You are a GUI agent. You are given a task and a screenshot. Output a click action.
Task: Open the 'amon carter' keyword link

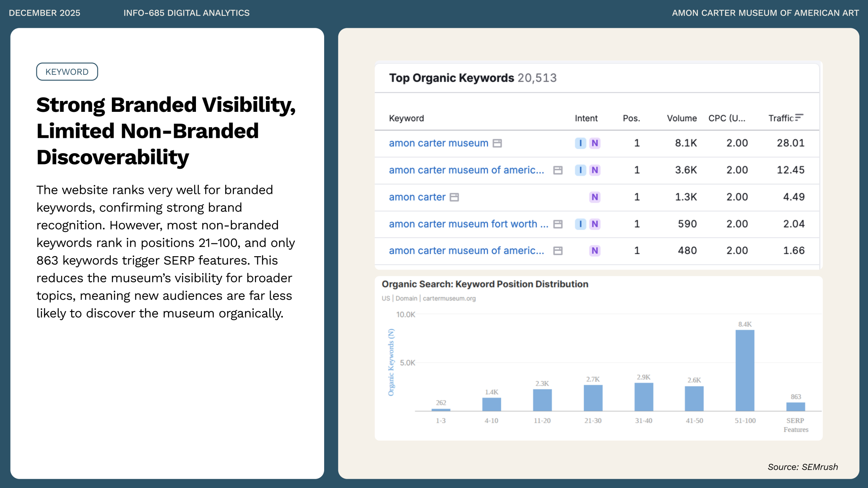(417, 197)
